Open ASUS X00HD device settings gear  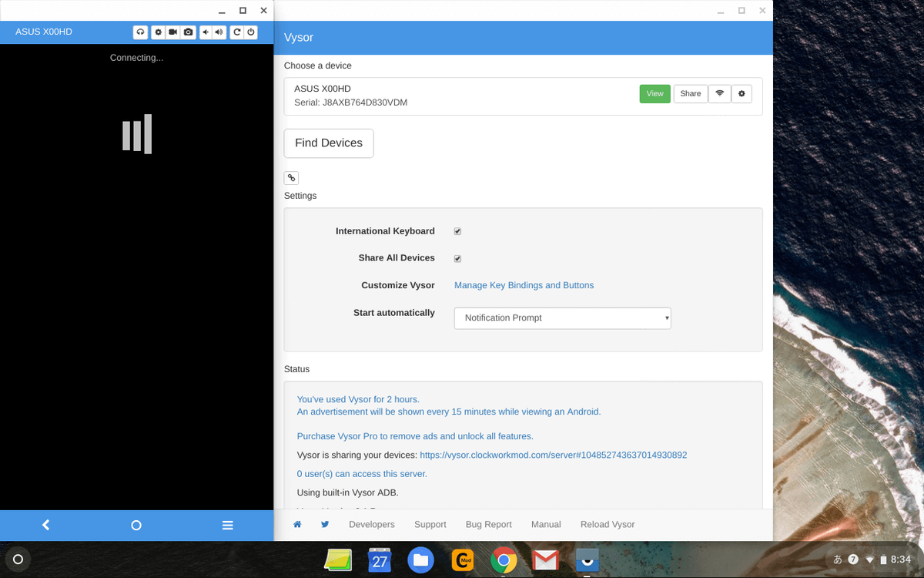tap(742, 93)
